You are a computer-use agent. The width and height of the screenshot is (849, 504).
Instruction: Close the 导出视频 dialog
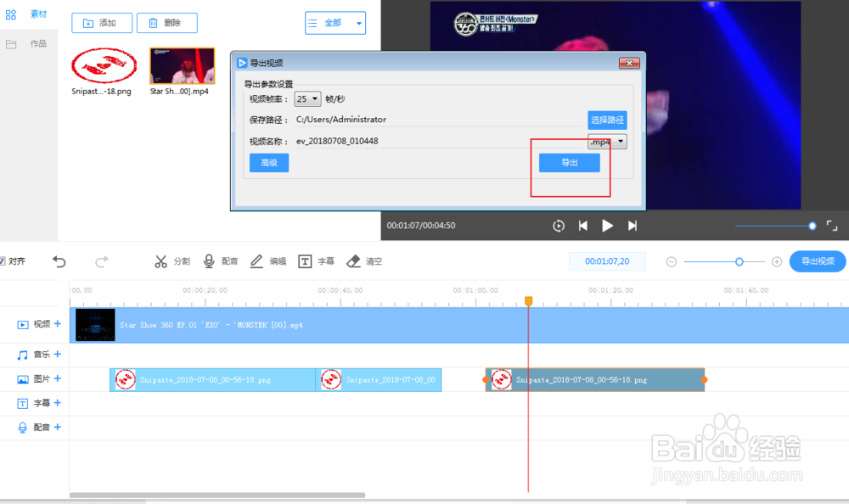(x=629, y=64)
